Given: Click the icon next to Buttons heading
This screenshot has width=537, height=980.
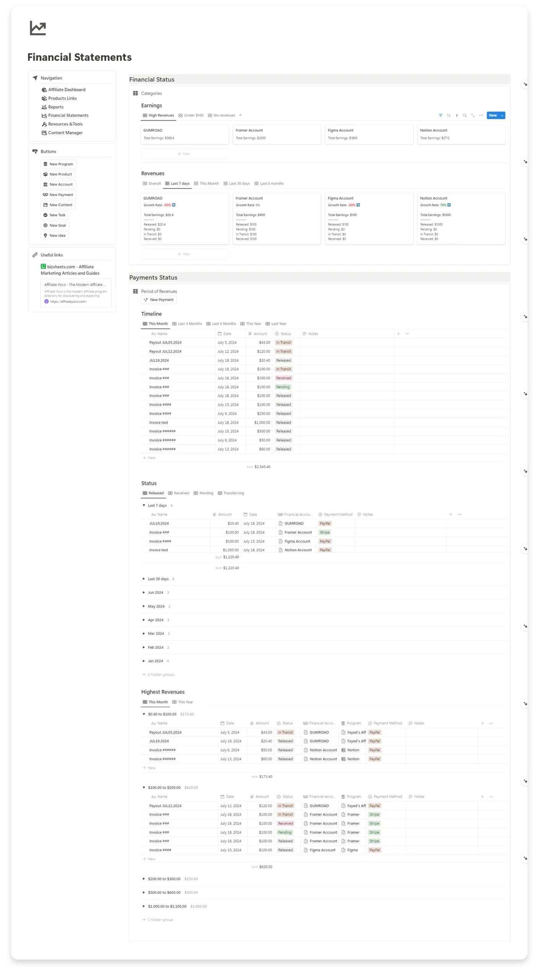Looking at the screenshot, I should coord(35,151).
